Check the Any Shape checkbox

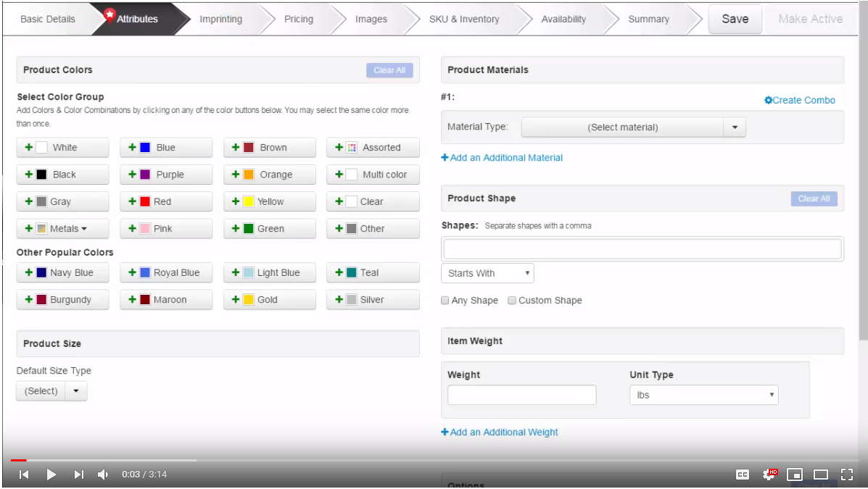click(x=445, y=301)
